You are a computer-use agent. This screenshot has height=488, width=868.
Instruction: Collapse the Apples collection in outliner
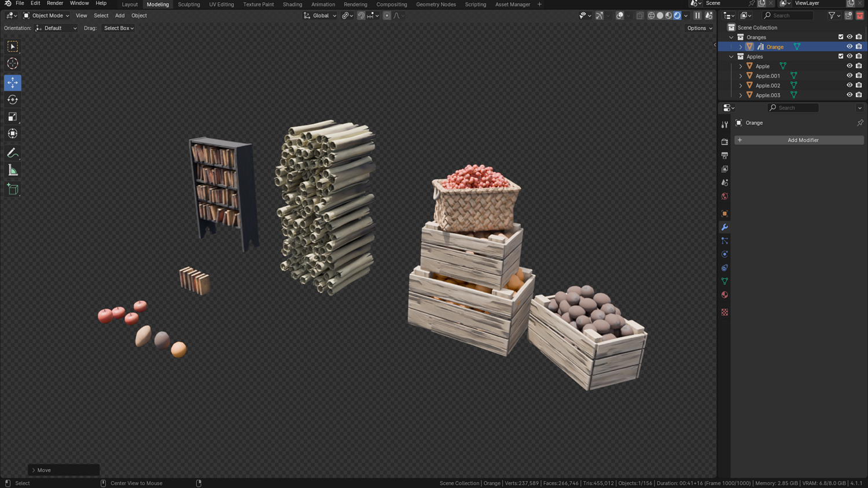(731, 57)
